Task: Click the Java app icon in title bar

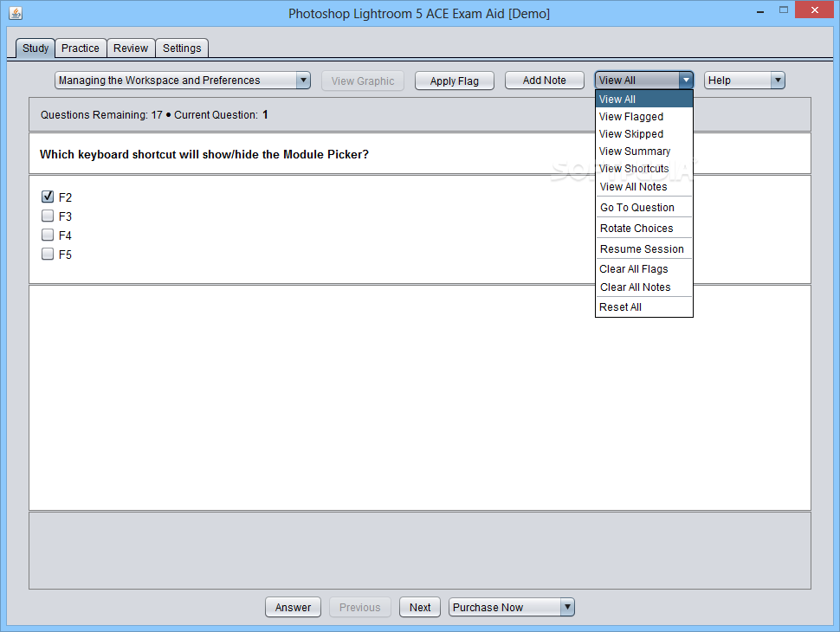Action: point(16,13)
